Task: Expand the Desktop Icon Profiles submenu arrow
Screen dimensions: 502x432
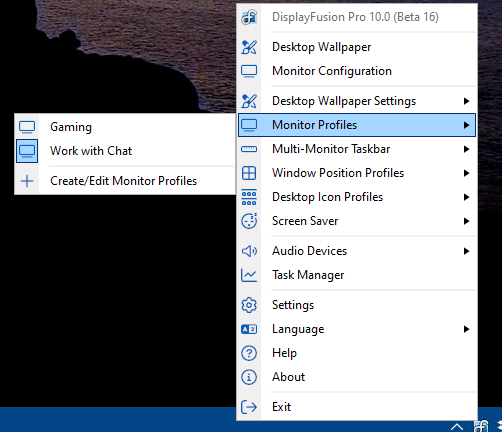Action: pos(466,197)
